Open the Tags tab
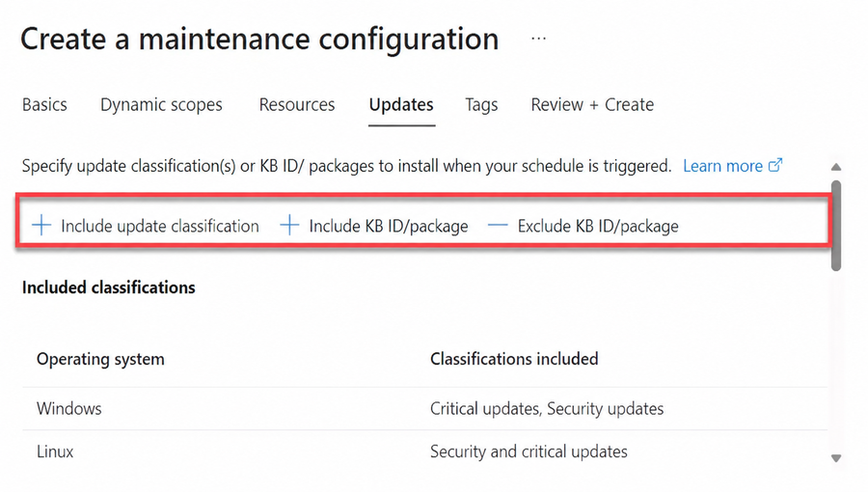 (x=481, y=104)
